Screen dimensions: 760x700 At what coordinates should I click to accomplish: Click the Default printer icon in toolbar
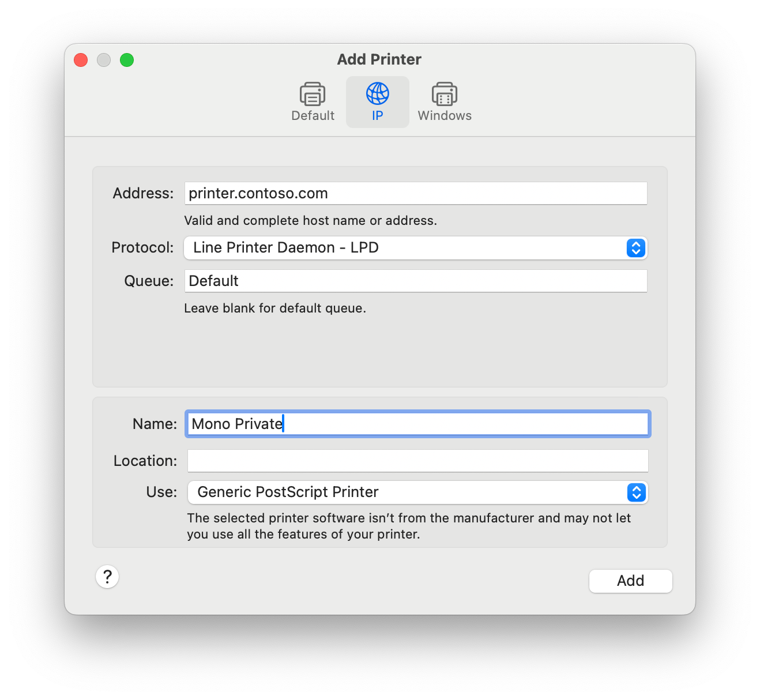tap(313, 94)
